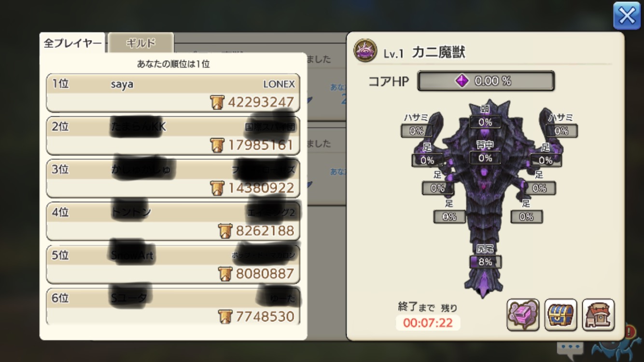Screen dimensions: 644x362
Task: Tap the boss emblem beside Lv.1
Action: 365,51
